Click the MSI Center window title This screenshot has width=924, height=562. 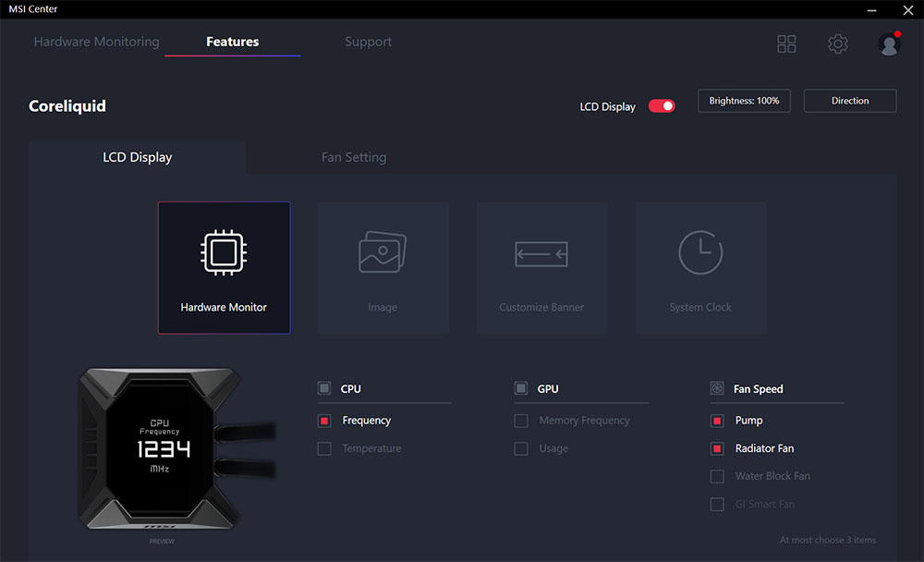(x=33, y=9)
